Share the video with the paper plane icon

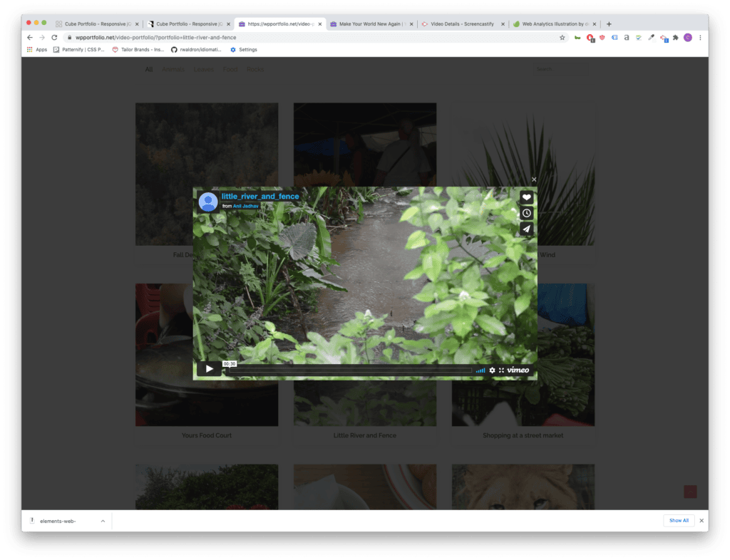pyautogui.click(x=526, y=229)
